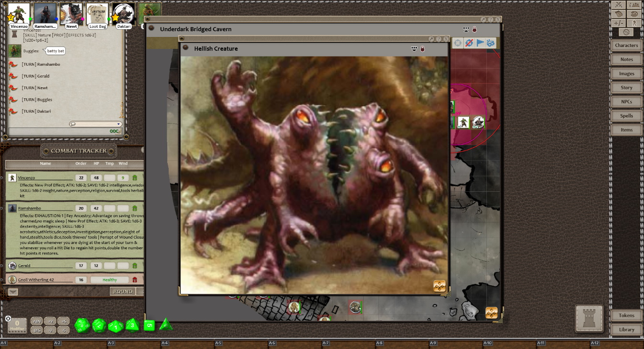This screenshot has height=349, width=644.
Task: Click the ROUND button in tracker
Action: coord(123,291)
